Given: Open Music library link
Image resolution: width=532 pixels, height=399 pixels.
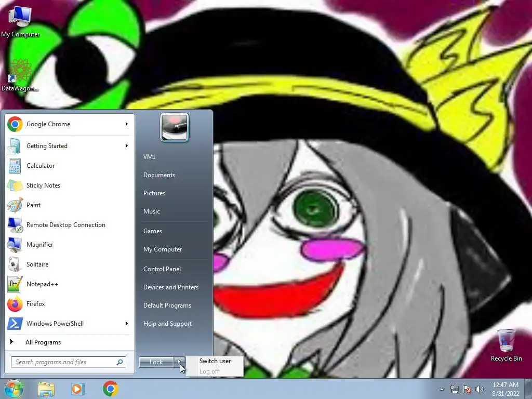Looking at the screenshot, I should point(152,211).
